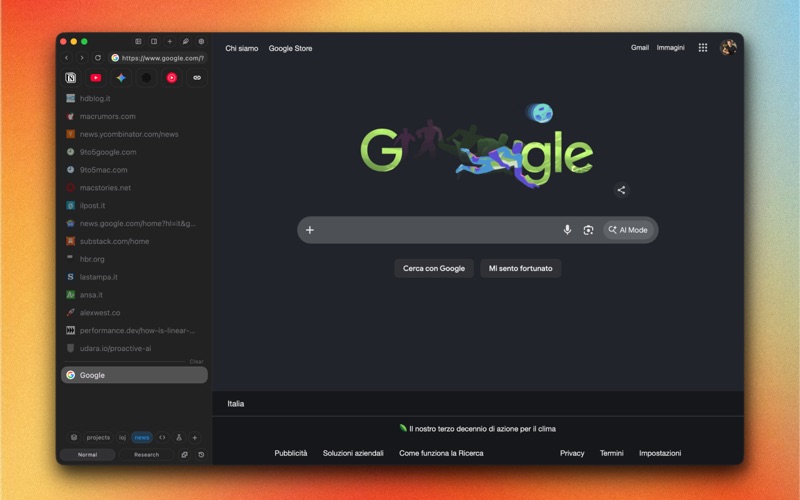
Task: Open the history icon at sidebar bottom
Action: pyautogui.click(x=202, y=455)
